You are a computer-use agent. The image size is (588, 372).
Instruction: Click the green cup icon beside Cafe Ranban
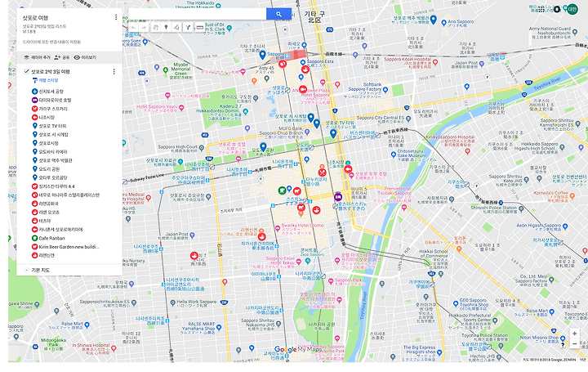(34, 238)
